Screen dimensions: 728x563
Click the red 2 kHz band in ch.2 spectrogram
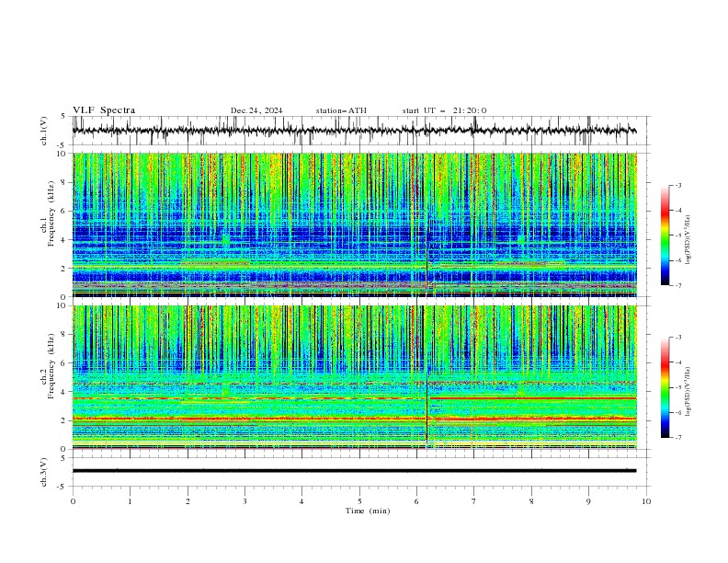click(354, 419)
